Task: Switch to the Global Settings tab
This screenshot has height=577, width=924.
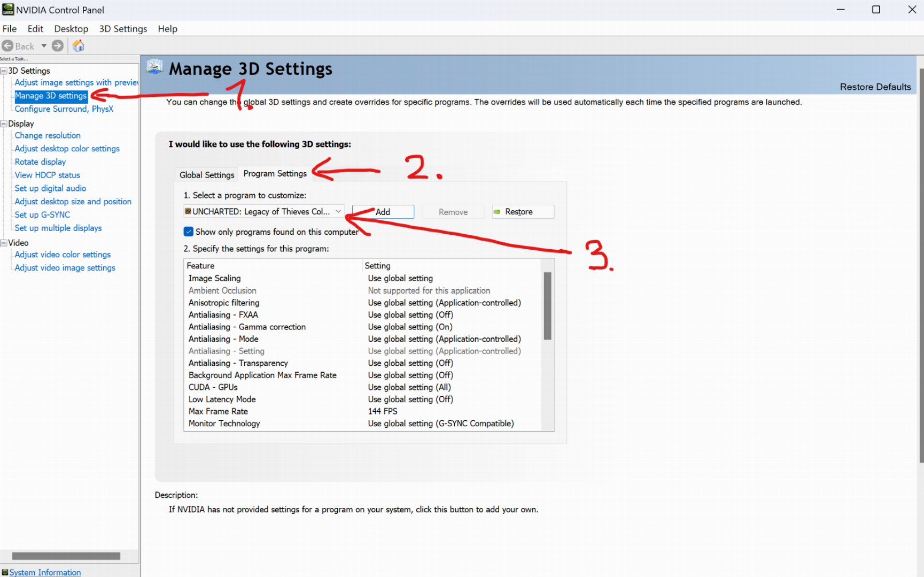Action: (207, 175)
